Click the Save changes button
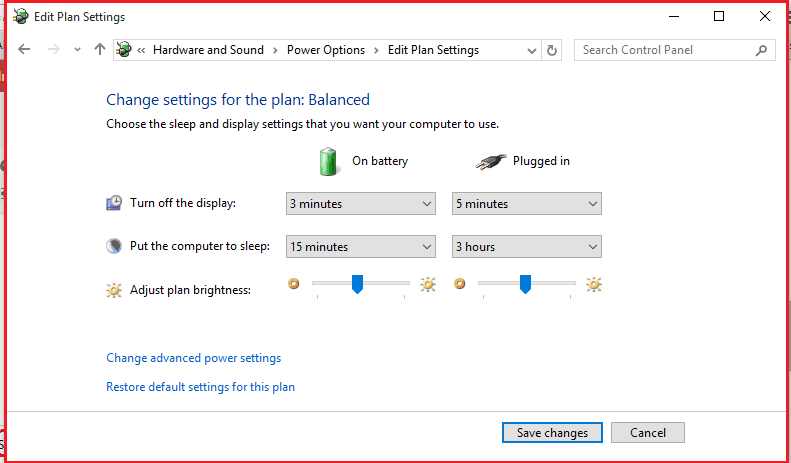791x463 pixels. (x=552, y=433)
